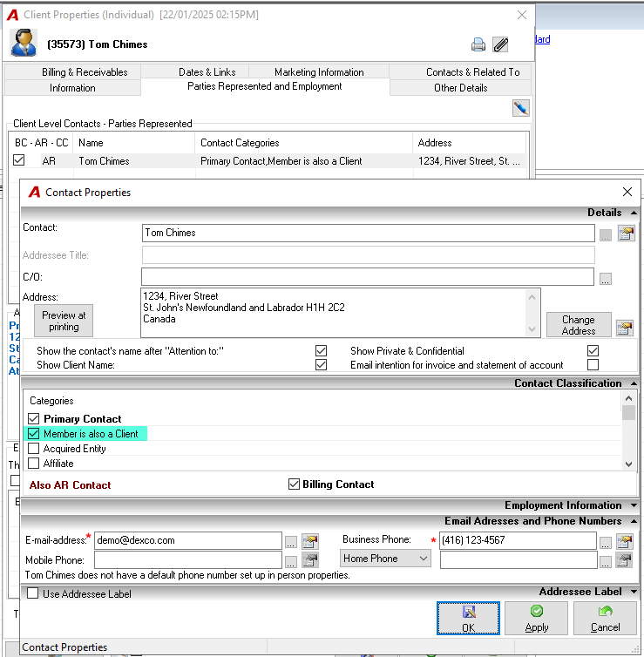Click the paperclip attachment icon

tap(500, 44)
